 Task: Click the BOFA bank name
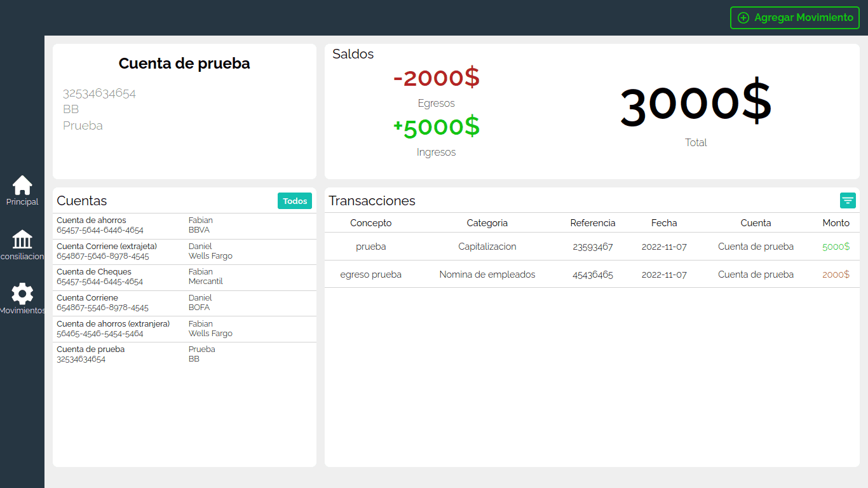point(199,308)
